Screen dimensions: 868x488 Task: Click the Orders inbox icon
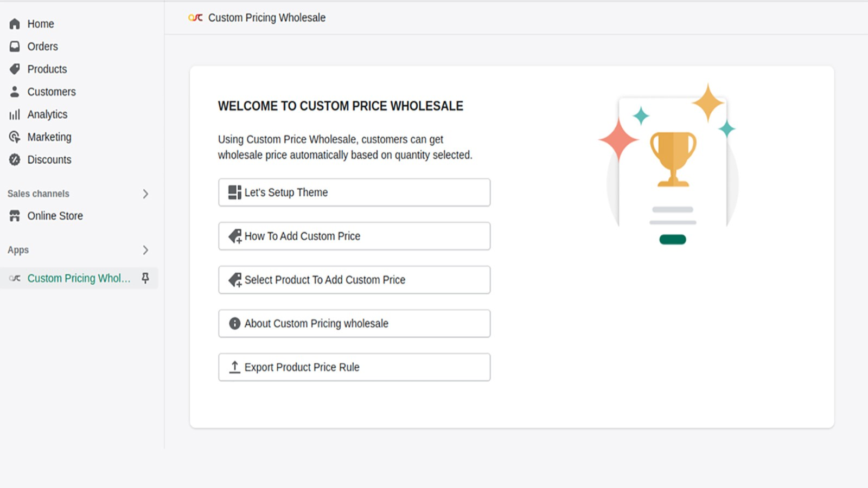(15, 47)
